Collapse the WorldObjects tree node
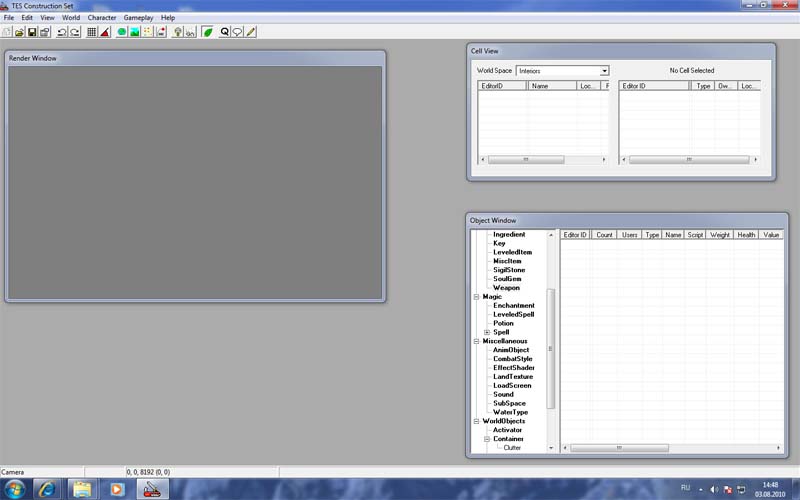The image size is (800, 500). 476,421
